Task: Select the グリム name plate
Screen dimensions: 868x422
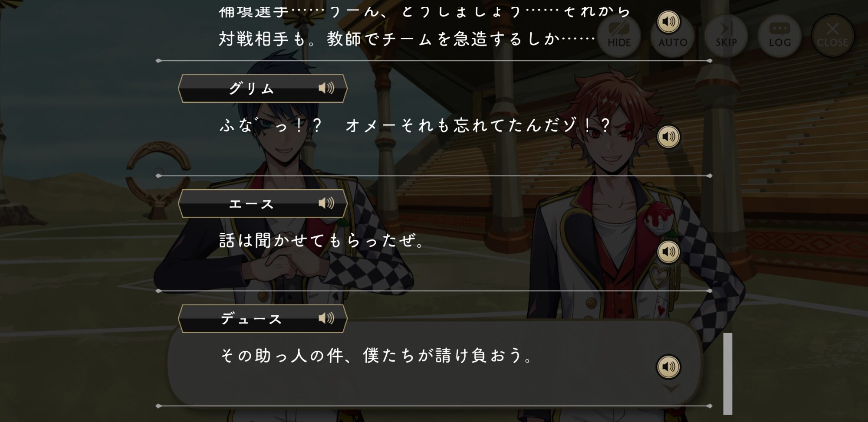Action: (x=263, y=88)
